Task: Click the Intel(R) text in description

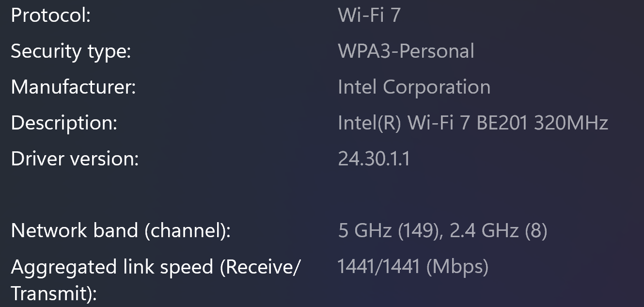Action: point(369,123)
